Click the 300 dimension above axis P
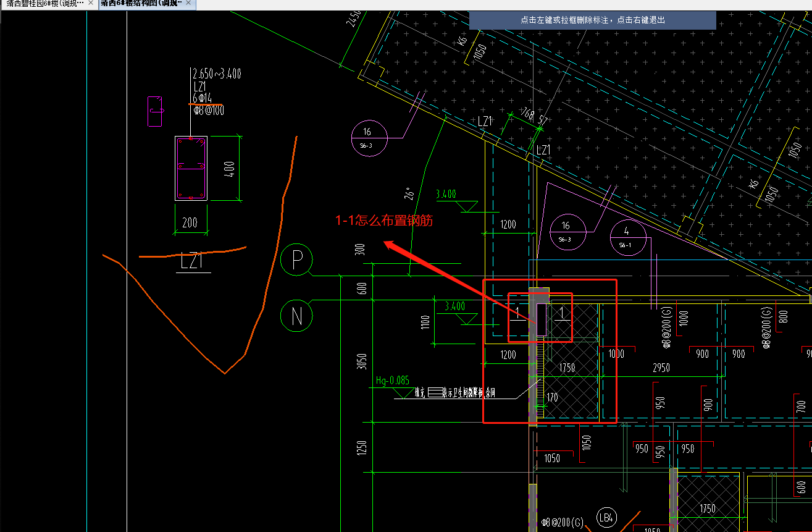 click(x=361, y=248)
